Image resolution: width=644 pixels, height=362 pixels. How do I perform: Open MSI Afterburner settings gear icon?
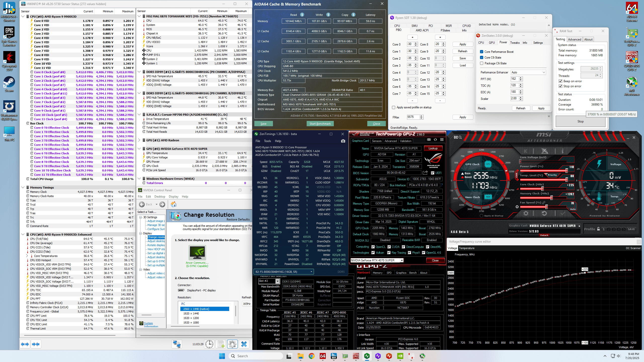coord(526,213)
